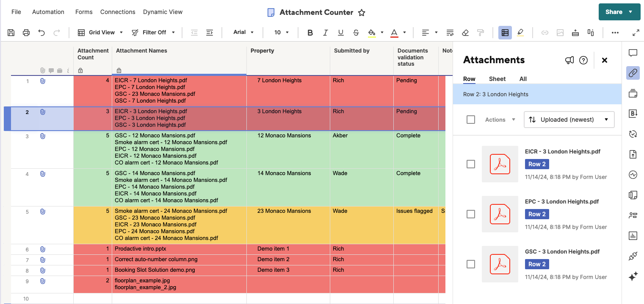Open the Conversations panel
Viewport: 644px width, 304px height.
pos(633,53)
